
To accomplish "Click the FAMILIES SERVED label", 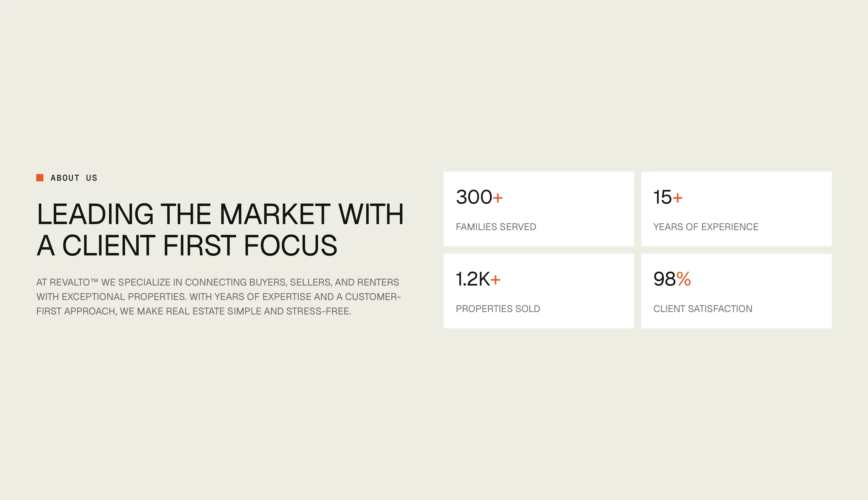I will pos(496,227).
